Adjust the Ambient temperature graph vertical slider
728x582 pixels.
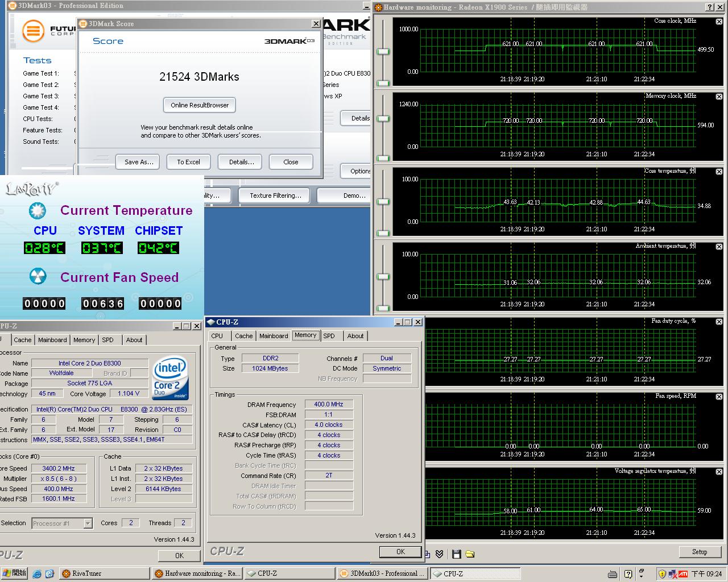pos(383,277)
